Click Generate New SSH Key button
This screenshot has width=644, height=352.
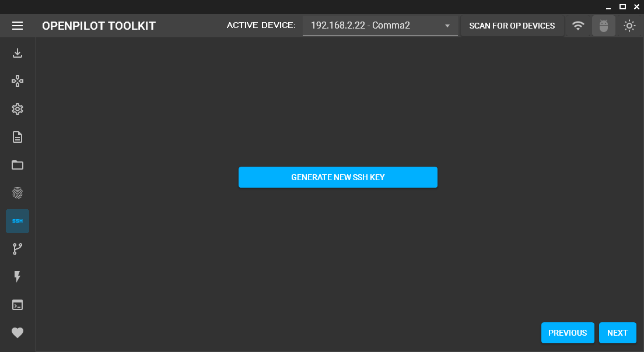pyautogui.click(x=338, y=177)
